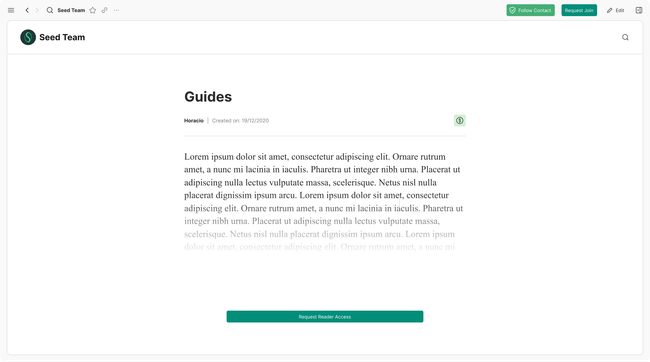The width and height of the screenshot is (650, 362).
Task: Go back with the left arrow
Action: [x=27, y=10]
